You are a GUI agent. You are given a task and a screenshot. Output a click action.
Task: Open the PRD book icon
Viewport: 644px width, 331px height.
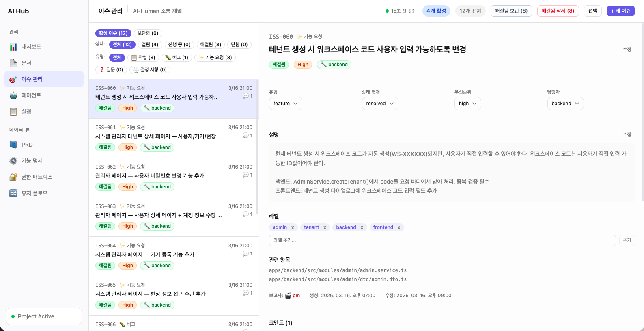pos(13,145)
